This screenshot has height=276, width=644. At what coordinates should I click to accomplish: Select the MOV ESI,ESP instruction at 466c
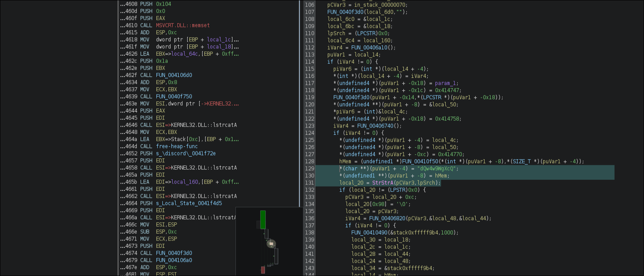point(148,225)
